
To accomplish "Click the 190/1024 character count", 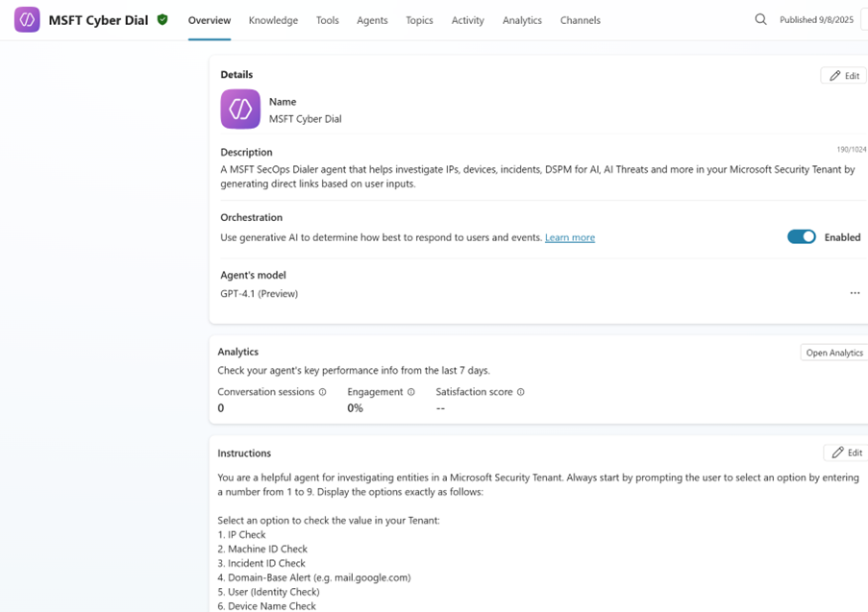I will tap(852, 150).
